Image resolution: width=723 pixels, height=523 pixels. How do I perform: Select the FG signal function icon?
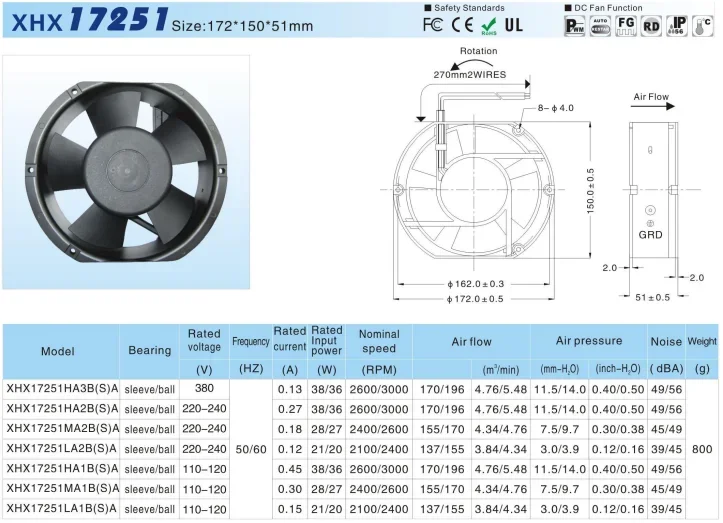[626, 25]
